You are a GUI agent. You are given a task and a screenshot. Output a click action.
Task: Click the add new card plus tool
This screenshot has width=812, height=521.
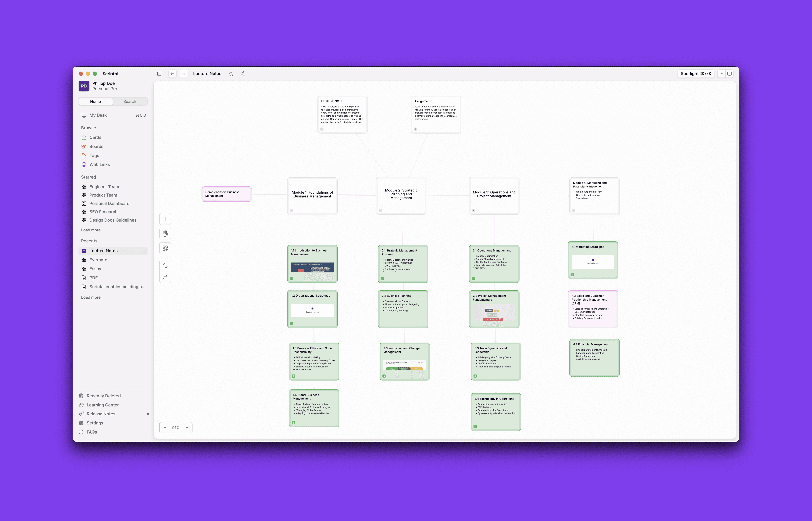click(165, 219)
